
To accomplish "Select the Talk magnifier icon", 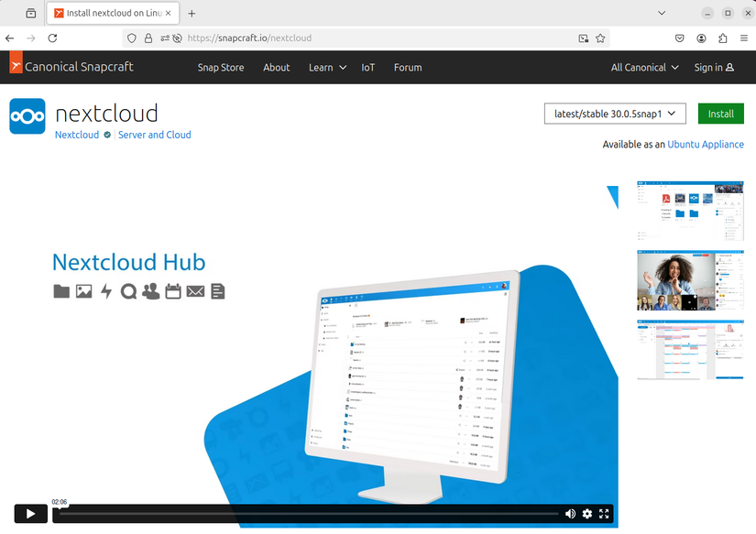I will click(128, 291).
